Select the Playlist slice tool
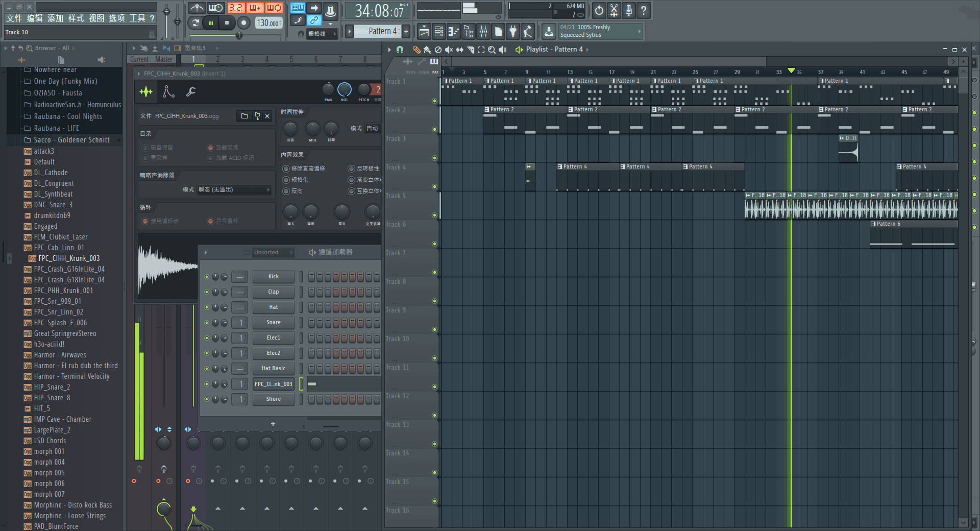The height and width of the screenshot is (531, 980). [x=470, y=50]
